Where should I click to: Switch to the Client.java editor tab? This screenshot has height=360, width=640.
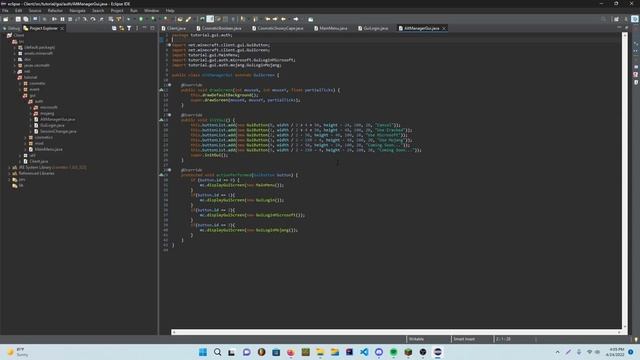pos(173,28)
